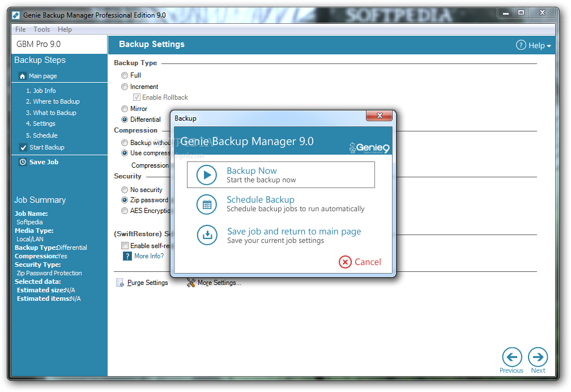Click the Genie Backup Manager title bar icon
Image resolution: width=571 pixels, height=392 pixels.
(x=16, y=15)
